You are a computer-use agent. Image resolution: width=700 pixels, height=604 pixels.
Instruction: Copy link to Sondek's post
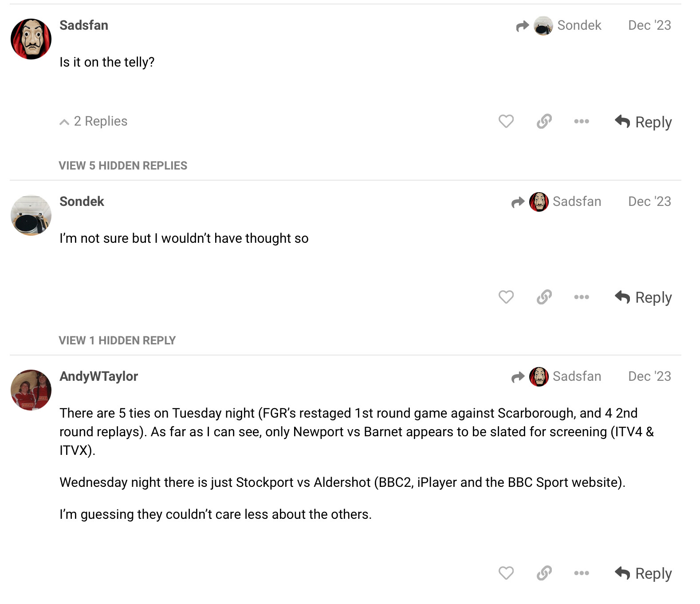[544, 297]
